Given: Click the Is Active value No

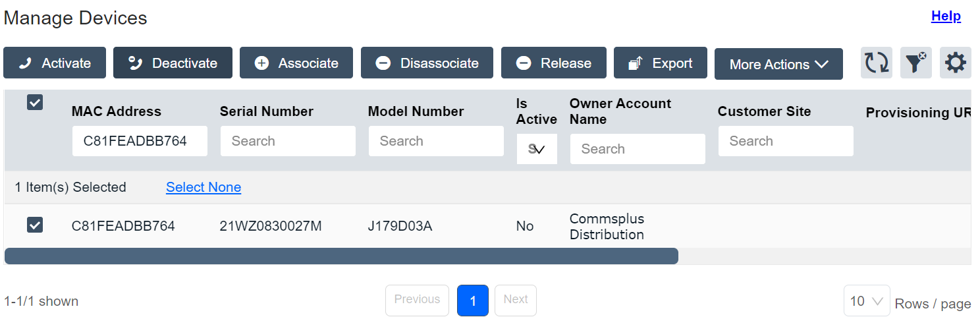Looking at the screenshot, I should (525, 226).
